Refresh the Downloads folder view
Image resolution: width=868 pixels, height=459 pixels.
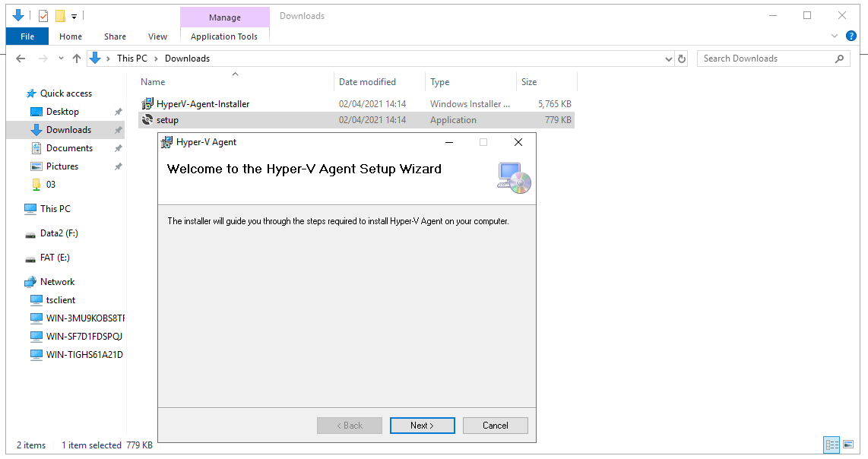(682, 59)
